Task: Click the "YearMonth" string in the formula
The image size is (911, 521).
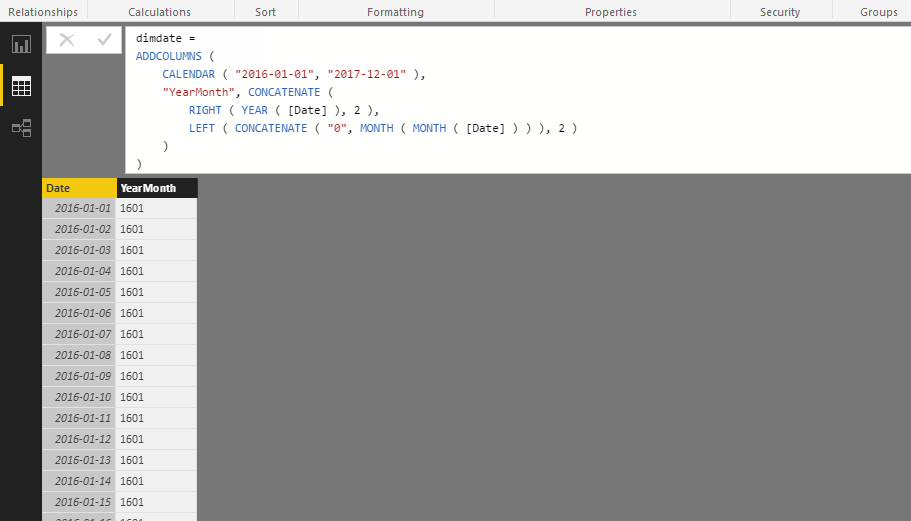Action: (x=199, y=92)
